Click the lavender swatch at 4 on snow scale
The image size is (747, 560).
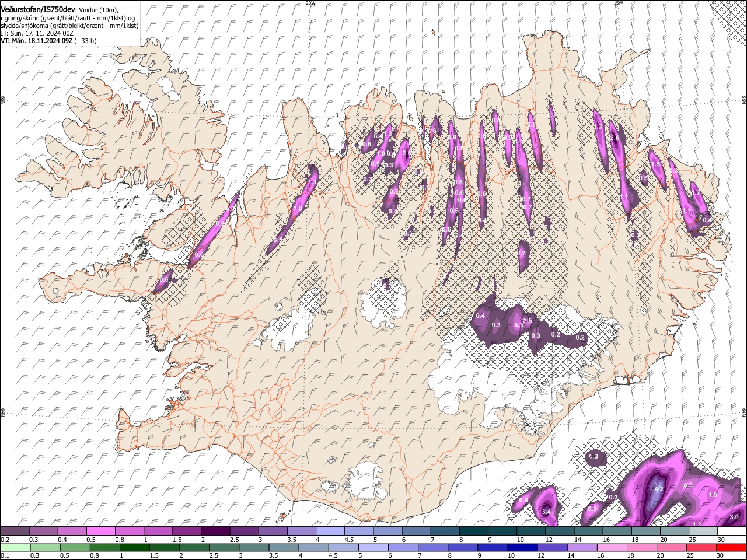pyautogui.click(x=331, y=531)
